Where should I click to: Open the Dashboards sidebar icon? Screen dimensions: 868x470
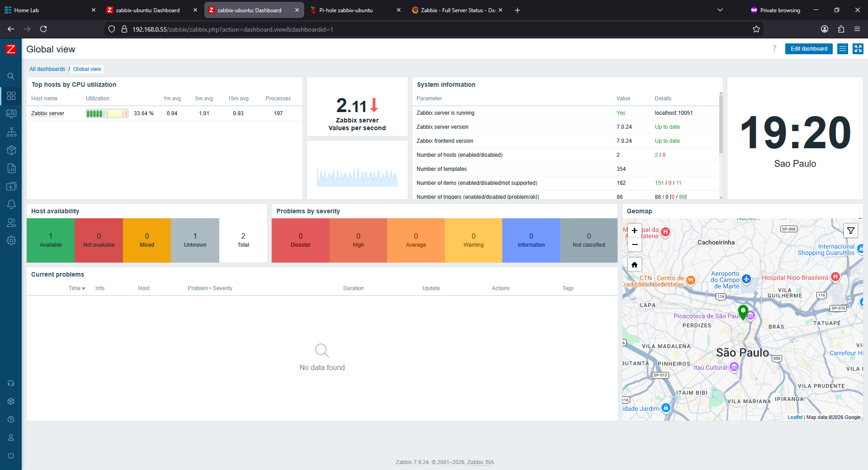[11, 96]
